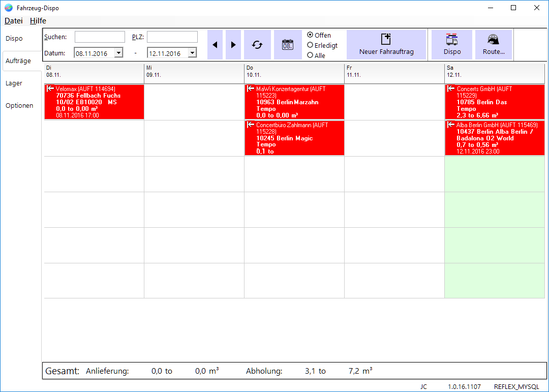Open end date 12.11.2016 dropdown
This screenshot has height=392, width=549.
point(192,53)
